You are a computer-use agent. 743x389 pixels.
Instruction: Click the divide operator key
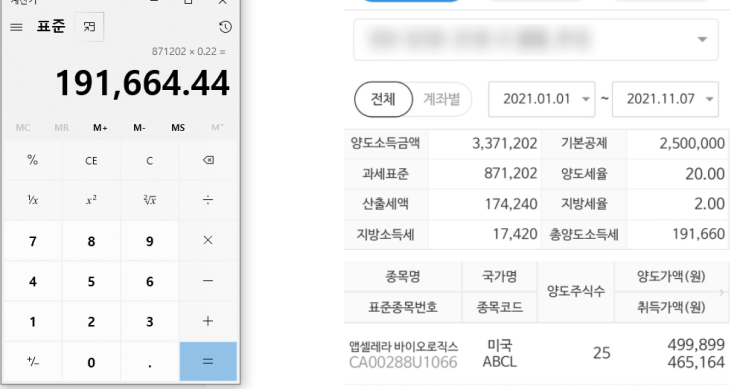208,200
